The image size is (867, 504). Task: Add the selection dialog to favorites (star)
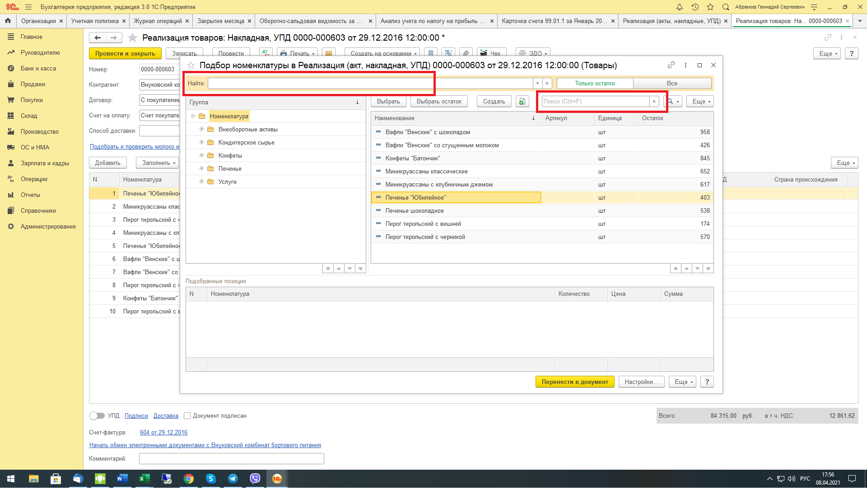pos(191,65)
